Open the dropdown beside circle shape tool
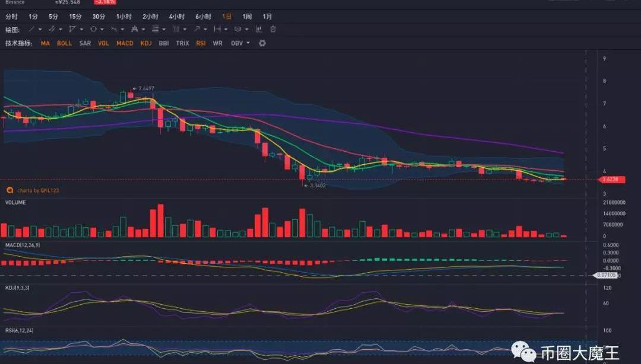641x364 pixels. pos(102,29)
